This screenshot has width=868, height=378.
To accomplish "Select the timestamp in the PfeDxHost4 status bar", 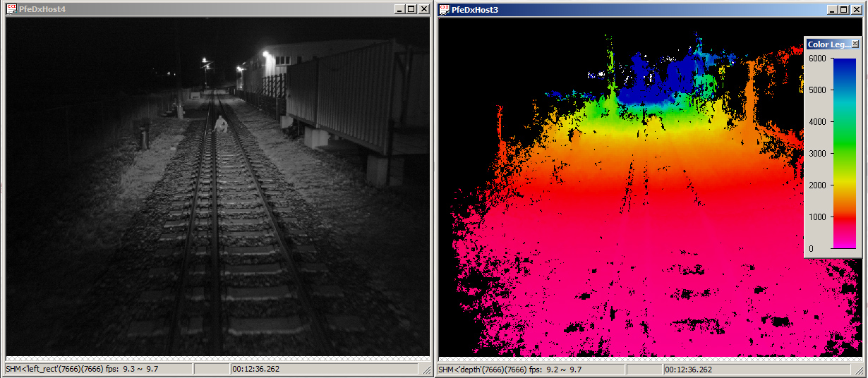I will pyautogui.click(x=255, y=369).
